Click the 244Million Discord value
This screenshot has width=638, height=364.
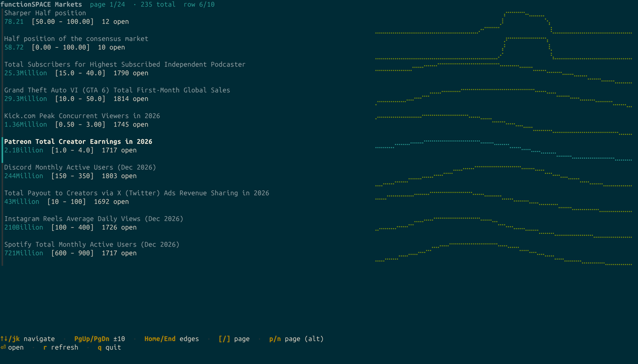pos(23,176)
